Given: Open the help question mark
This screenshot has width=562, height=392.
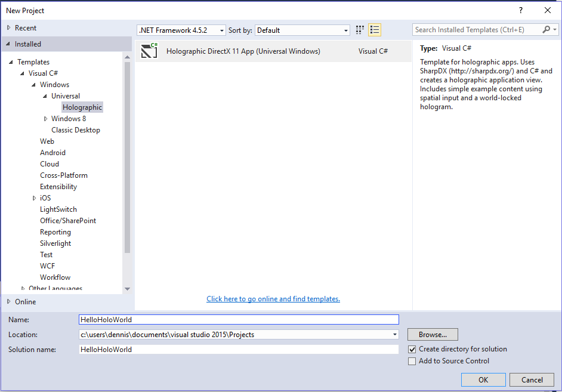Looking at the screenshot, I should (521, 10).
